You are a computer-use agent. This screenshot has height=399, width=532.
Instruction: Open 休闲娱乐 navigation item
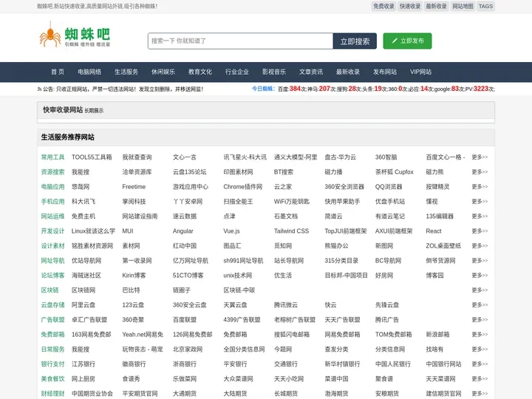163,72
